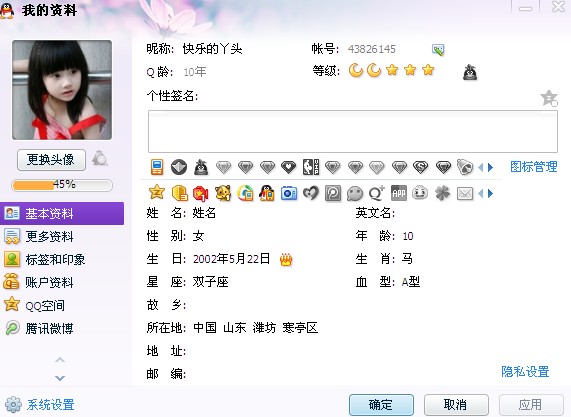Click the 取消 button
Image resolution: width=571 pixels, height=417 pixels.
tap(456, 405)
